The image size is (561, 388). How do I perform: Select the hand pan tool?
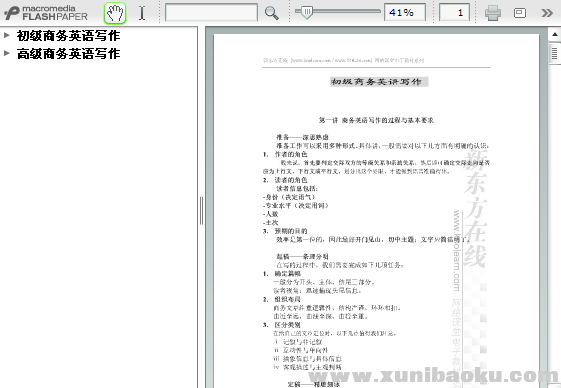[x=115, y=13]
